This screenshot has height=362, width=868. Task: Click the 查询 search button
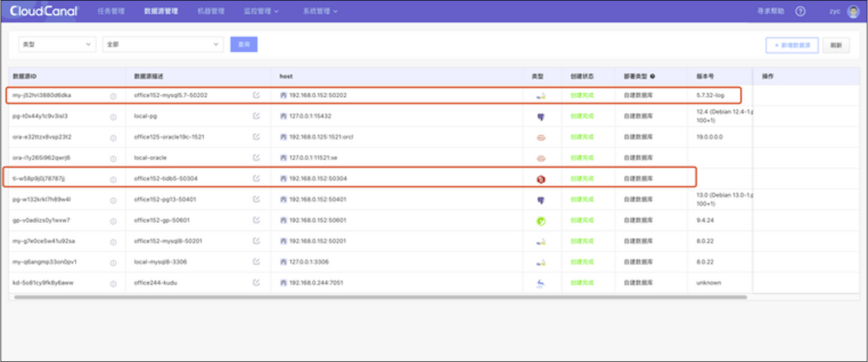point(244,44)
